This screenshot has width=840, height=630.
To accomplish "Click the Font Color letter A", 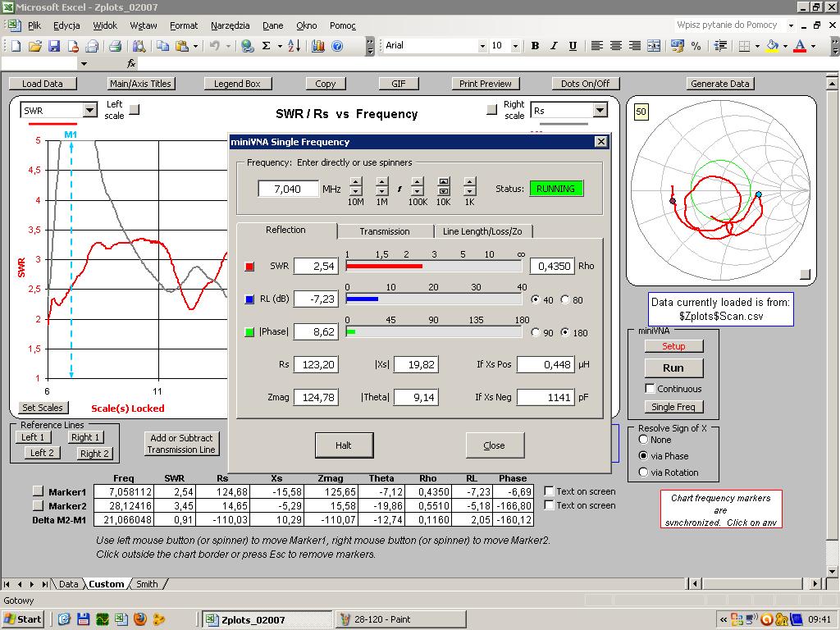I will point(800,46).
